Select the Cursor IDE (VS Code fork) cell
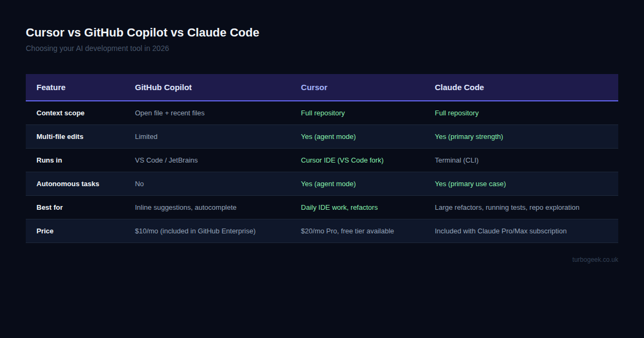This screenshot has width=644, height=338. point(342,160)
